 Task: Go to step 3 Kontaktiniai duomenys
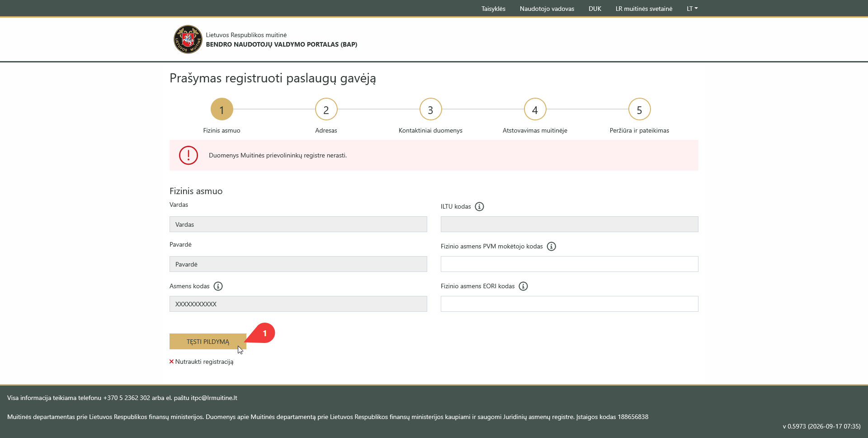[431, 109]
